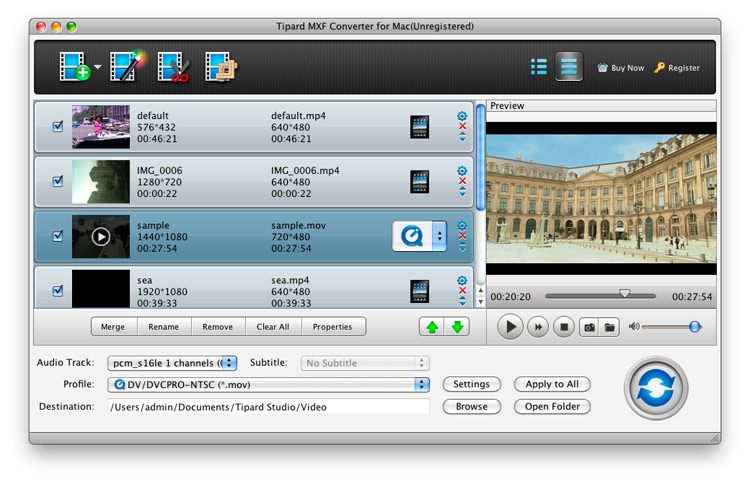Uncheck the default video checkbox
Screen dimensions: 750x484
coord(58,126)
